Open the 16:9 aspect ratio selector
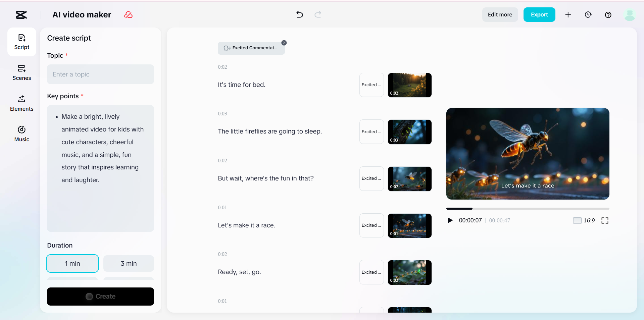Viewport: 644px width, 320px height. click(x=584, y=220)
